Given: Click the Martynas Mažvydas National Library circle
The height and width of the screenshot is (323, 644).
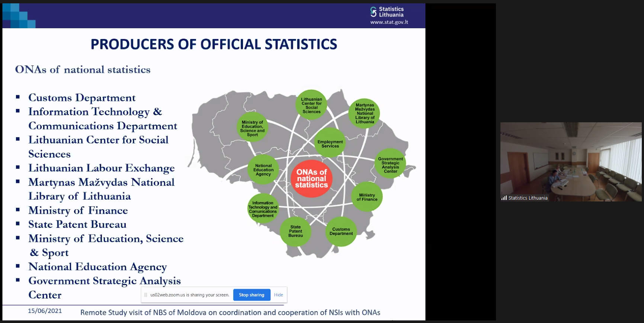Looking at the screenshot, I should point(365,113).
